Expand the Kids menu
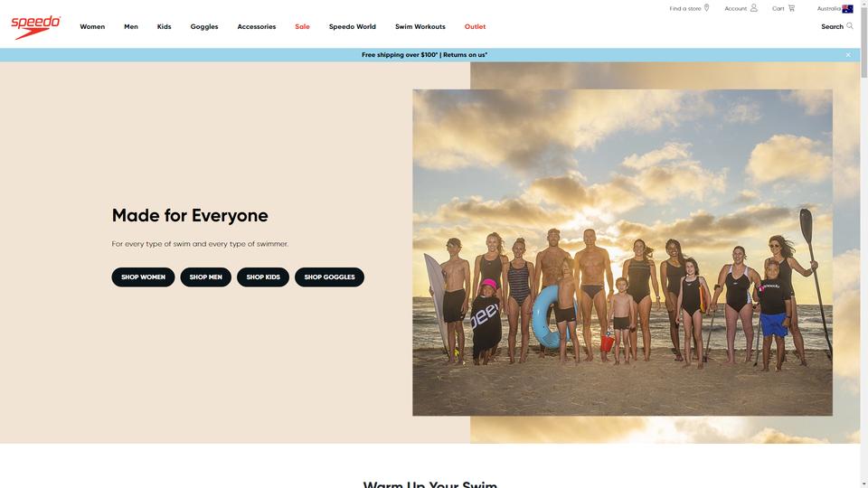 (x=164, y=26)
